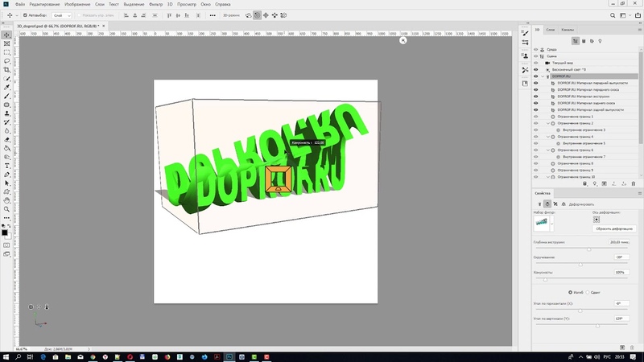Filter 3D panel by meshes
The image size is (644, 362).
584,41
